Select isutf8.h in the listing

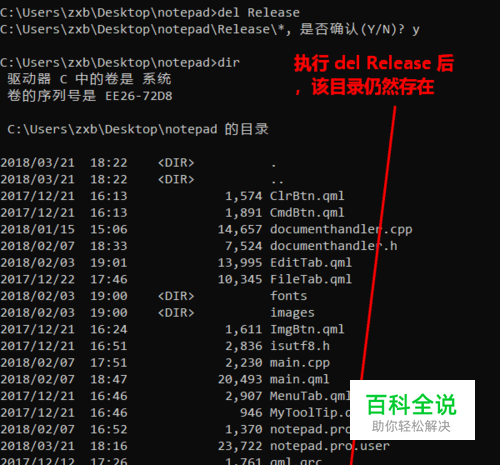(300, 346)
